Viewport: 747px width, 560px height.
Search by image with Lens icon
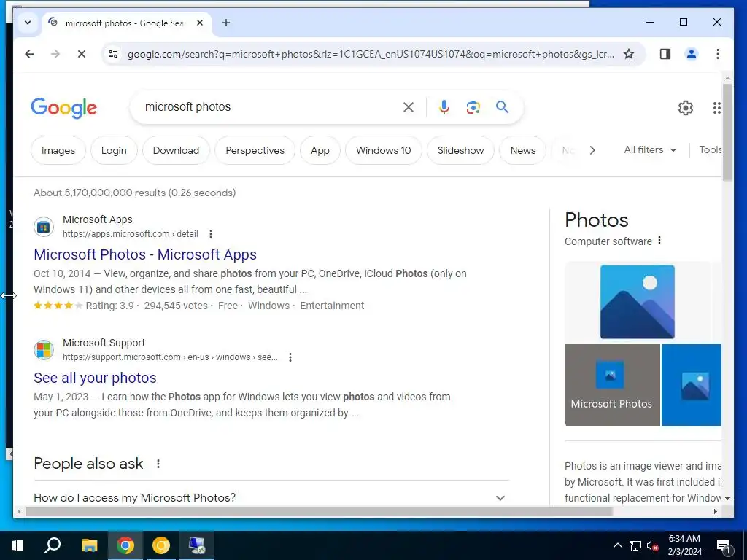[473, 107]
